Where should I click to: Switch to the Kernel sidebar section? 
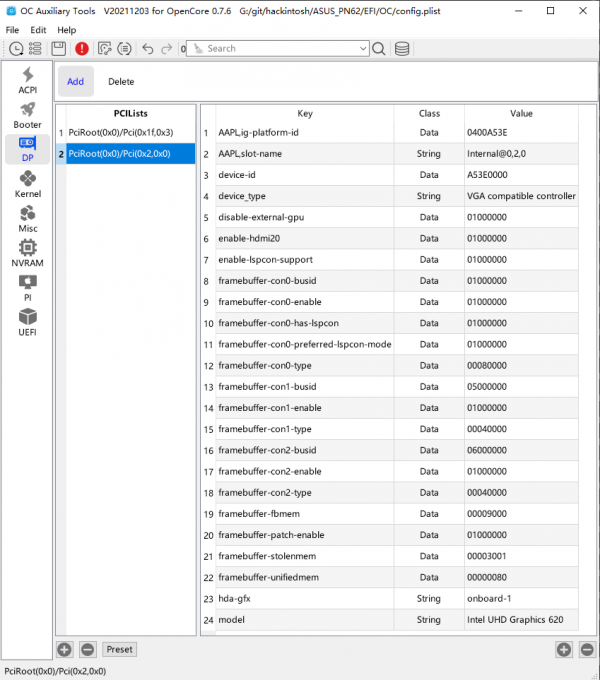[x=28, y=184]
